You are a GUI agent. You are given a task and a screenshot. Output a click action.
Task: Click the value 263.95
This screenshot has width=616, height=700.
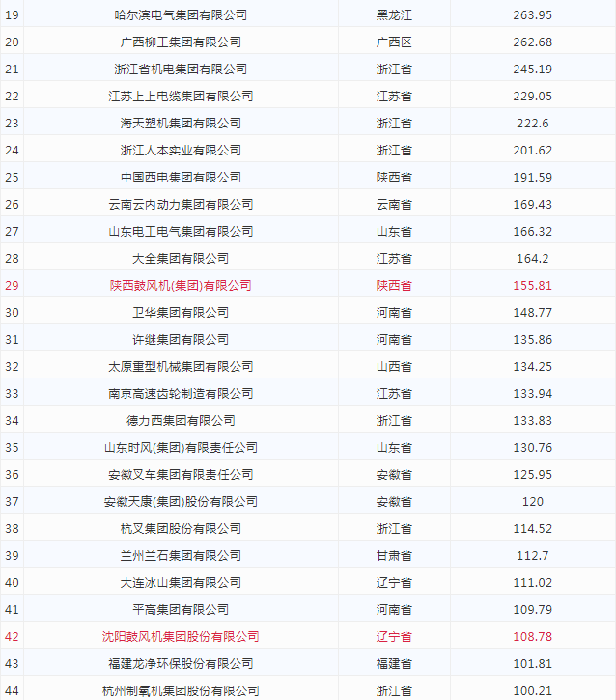tap(533, 15)
